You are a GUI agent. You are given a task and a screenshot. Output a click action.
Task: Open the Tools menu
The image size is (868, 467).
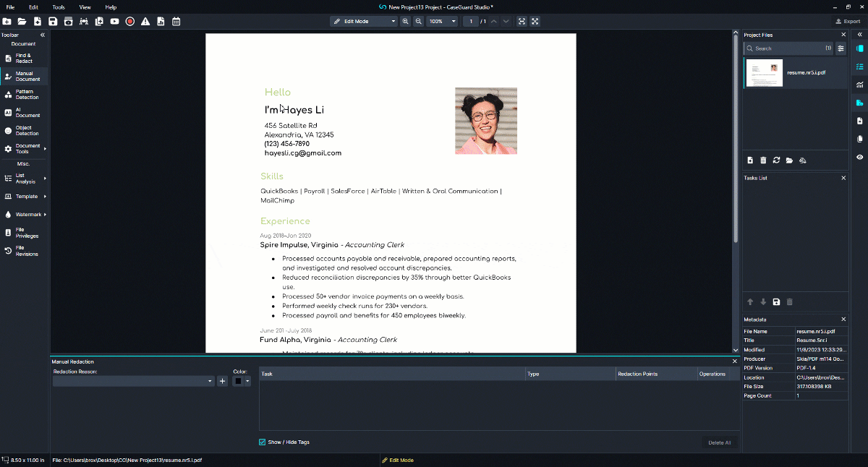point(59,7)
